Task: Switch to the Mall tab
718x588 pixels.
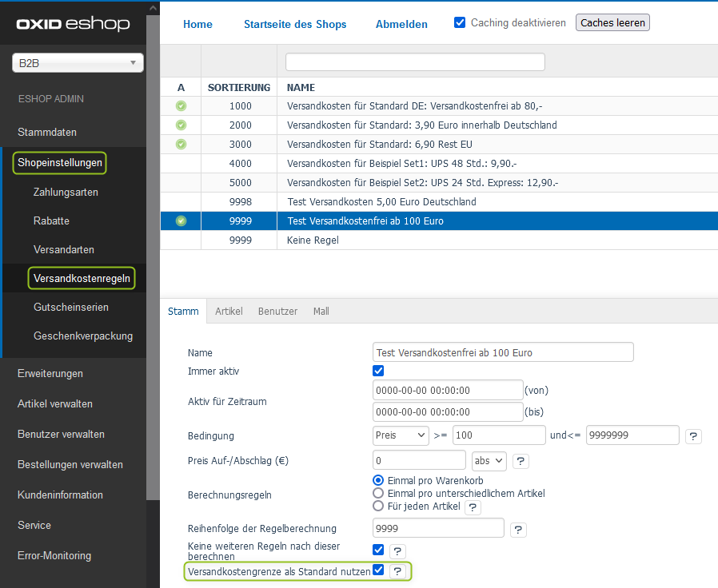Action: click(x=321, y=311)
